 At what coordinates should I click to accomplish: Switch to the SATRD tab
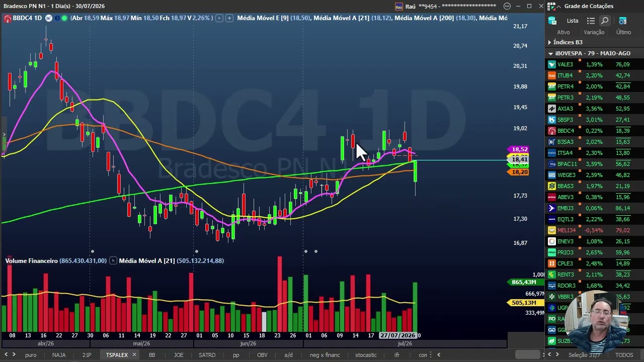click(207, 355)
